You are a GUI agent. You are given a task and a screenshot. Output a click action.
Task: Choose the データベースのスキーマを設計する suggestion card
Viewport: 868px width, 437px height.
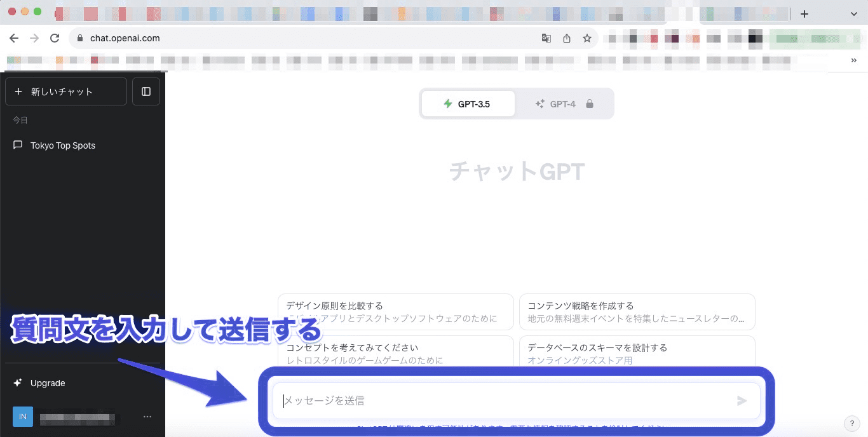(637, 352)
